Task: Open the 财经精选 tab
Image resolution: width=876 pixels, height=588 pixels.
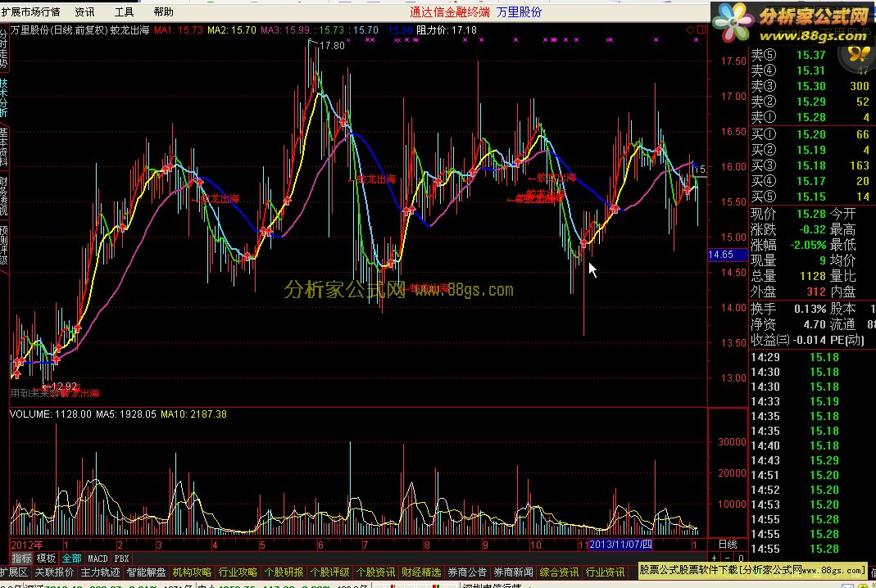Action: click(x=421, y=572)
